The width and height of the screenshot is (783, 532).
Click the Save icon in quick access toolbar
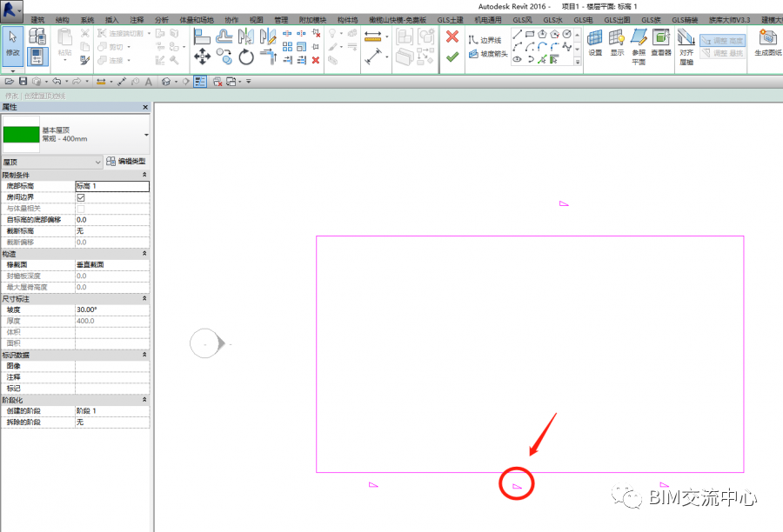[x=23, y=82]
